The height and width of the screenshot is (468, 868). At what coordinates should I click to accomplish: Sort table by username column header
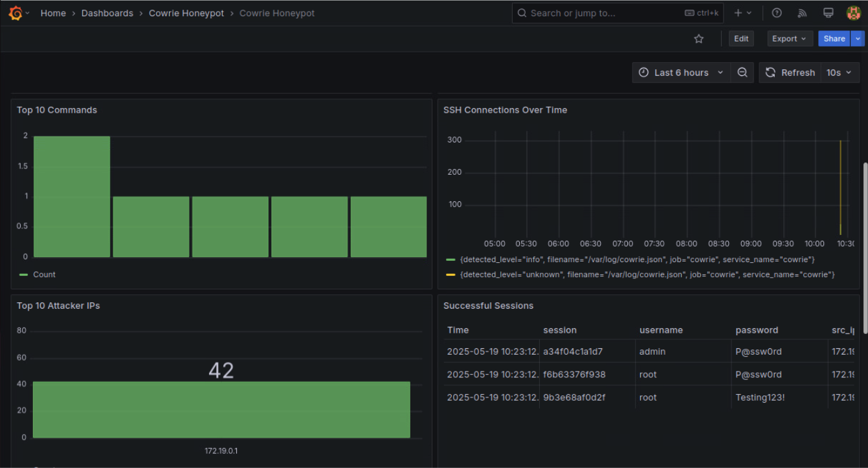coord(661,330)
